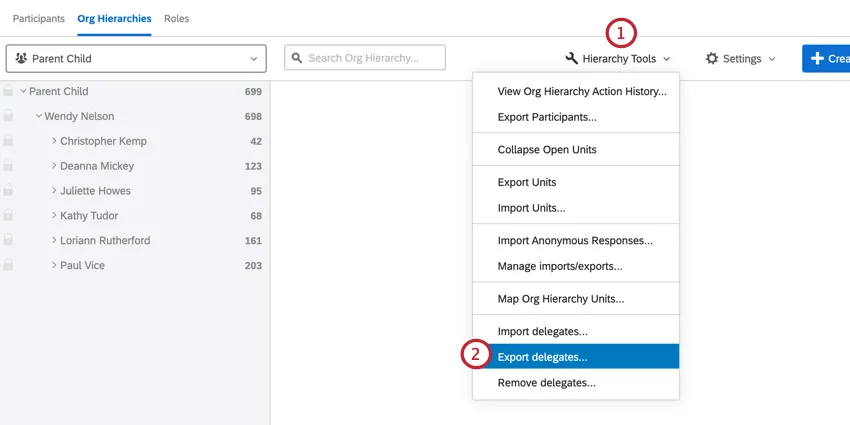Click the lock icon beside Deanna Mickey
Image resolution: width=850 pixels, height=425 pixels.
pyautogui.click(x=8, y=166)
